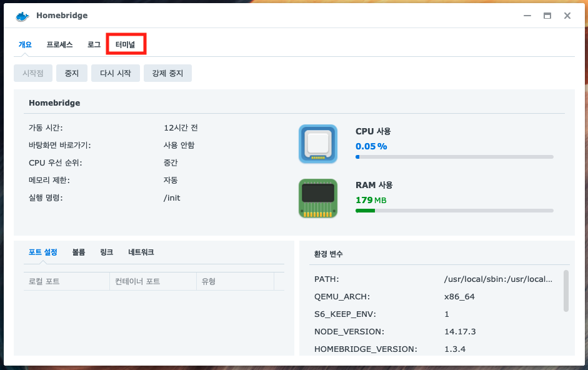
Task: Click the 12시간 전 uptime value
Action: pyautogui.click(x=181, y=128)
